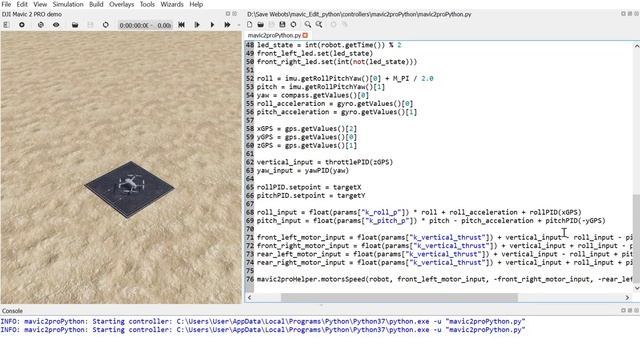Click the controller file path title

(x=359, y=14)
